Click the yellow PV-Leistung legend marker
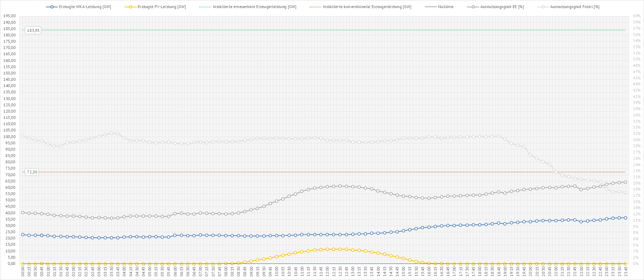644x280 pixels. (130, 7)
